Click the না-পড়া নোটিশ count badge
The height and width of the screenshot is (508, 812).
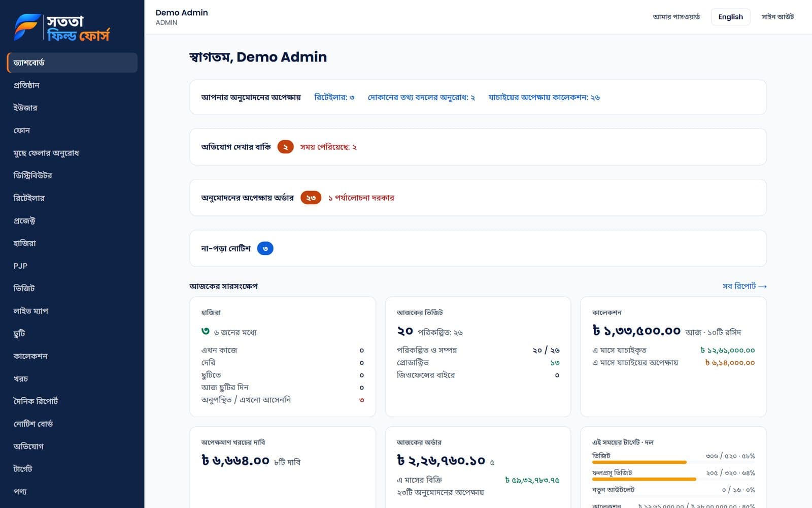coord(265,248)
